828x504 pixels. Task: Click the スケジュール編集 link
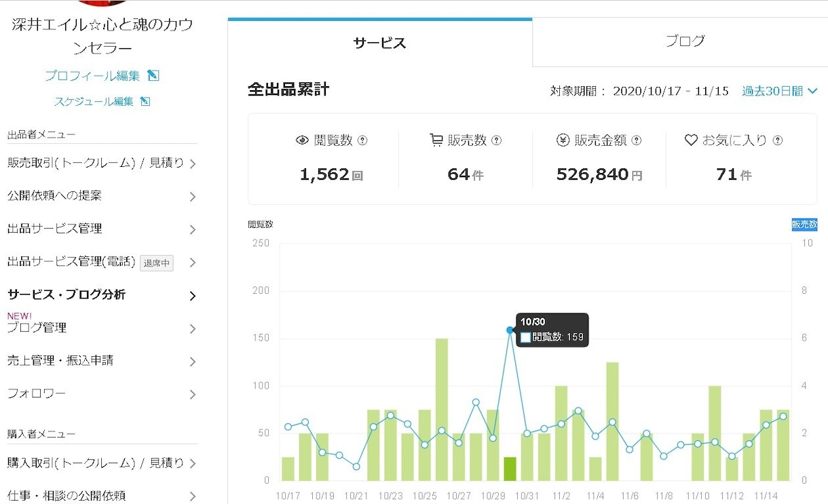(94, 101)
